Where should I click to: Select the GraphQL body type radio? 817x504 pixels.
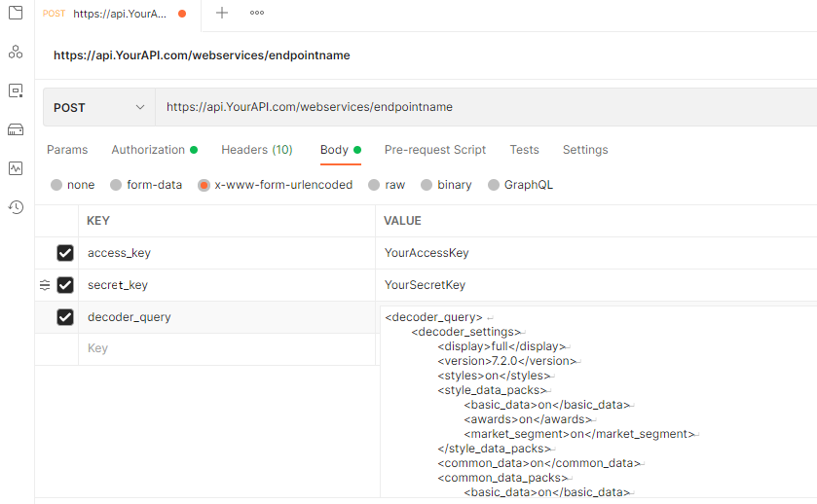tap(494, 185)
